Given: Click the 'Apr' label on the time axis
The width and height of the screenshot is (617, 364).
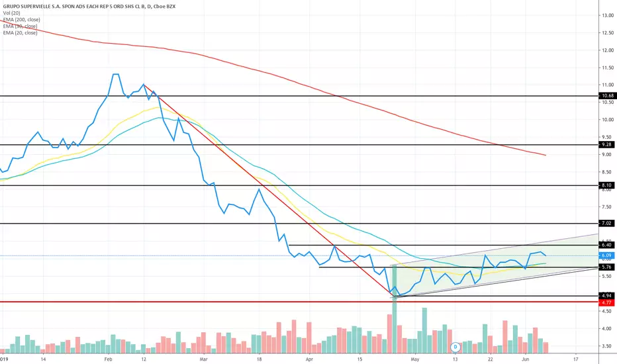Looking at the screenshot, I should pos(309,359).
